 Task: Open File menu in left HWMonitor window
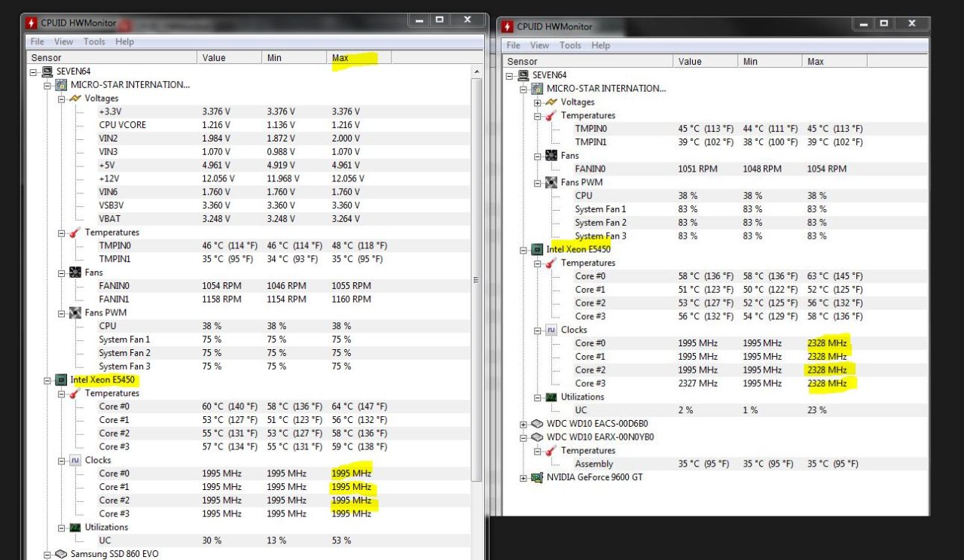(x=37, y=41)
